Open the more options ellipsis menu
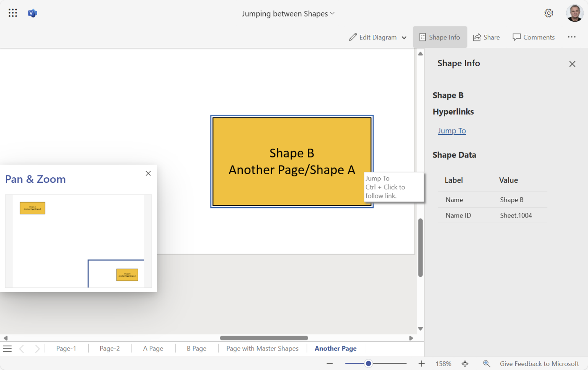 click(572, 37)
